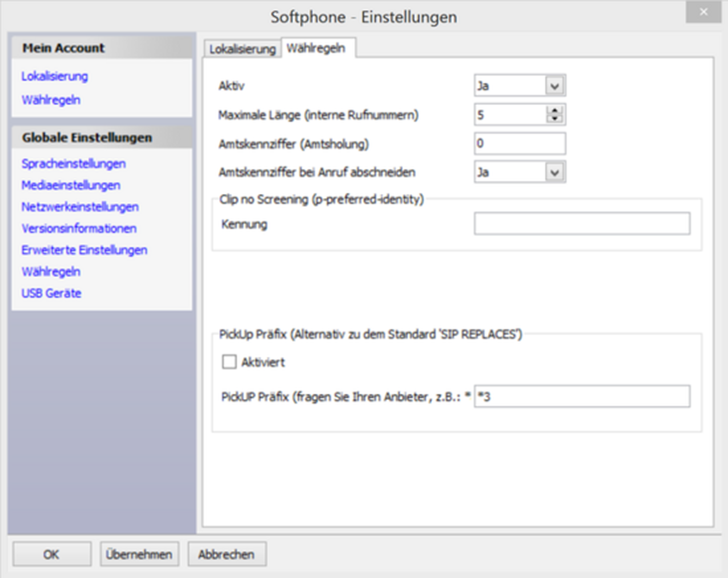This screenshot has height=578, width=728.
Task: Open Lokalisierung under Mein Account
Action: [55, 76]
